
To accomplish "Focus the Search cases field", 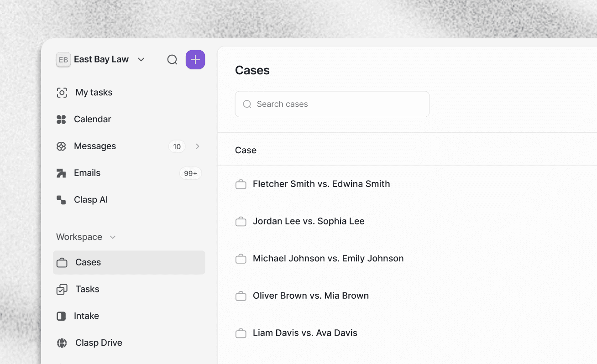I will (x=332, y=104).
